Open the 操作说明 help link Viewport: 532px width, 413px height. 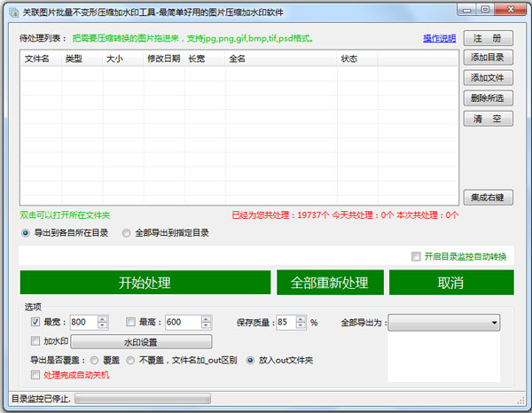point(439,38)
